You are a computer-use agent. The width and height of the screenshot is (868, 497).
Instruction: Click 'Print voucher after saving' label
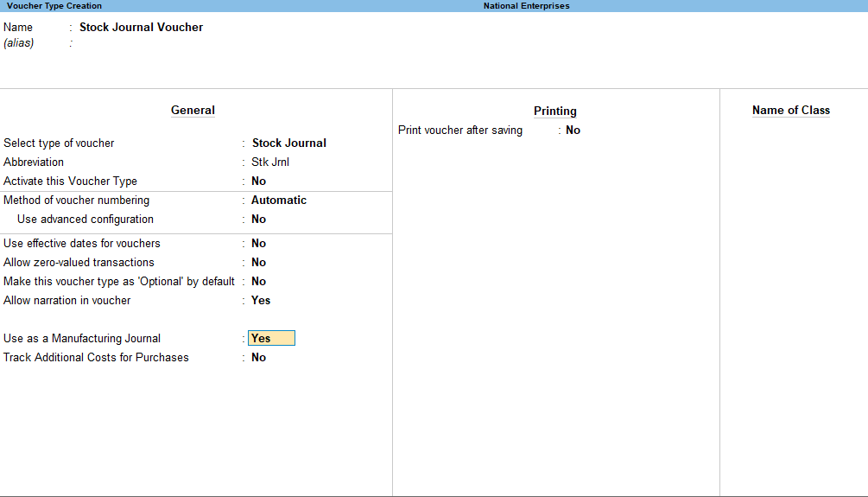tap(460, 131)
